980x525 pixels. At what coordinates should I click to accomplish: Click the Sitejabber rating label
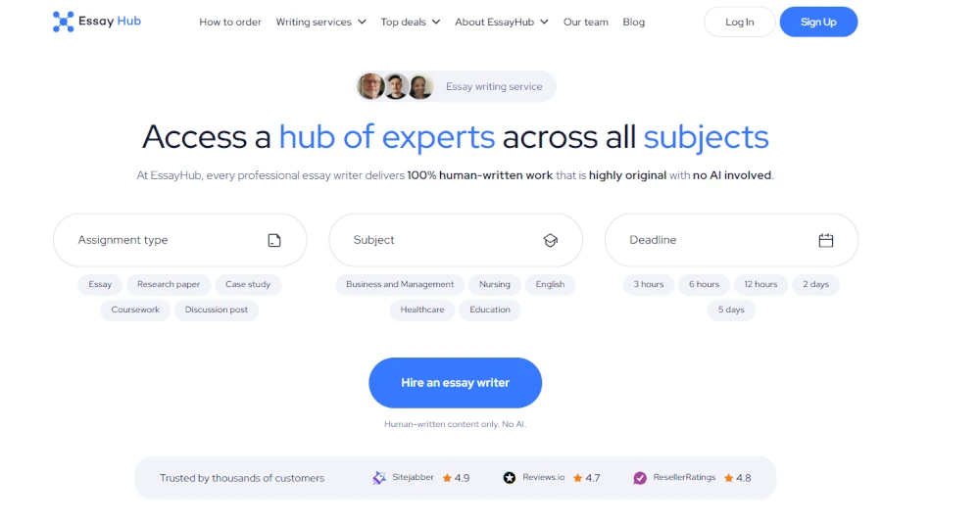413,477
